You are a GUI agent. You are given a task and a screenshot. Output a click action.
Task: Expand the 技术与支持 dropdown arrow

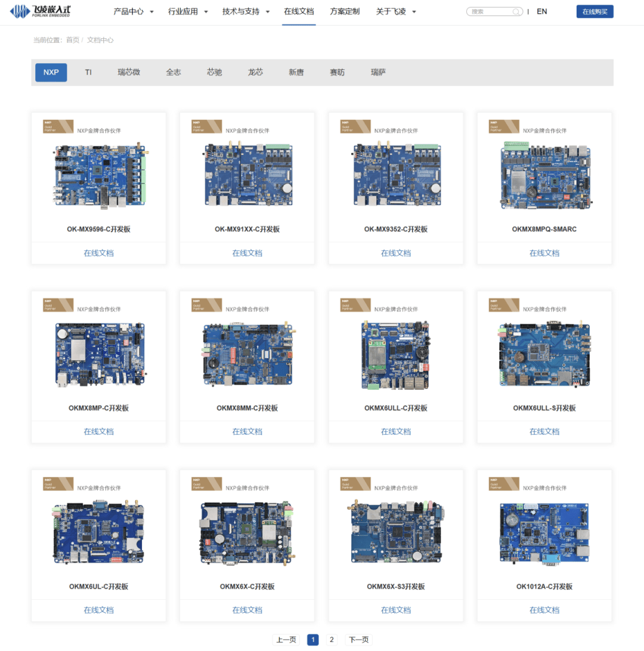268,12
